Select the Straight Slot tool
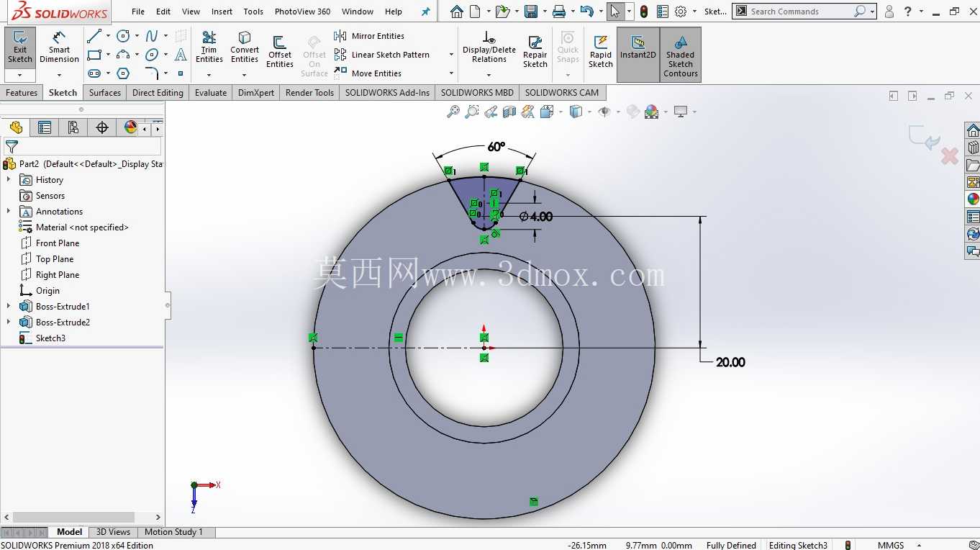Viewport: 980px width, 550px height. click(x=94, y=73)
